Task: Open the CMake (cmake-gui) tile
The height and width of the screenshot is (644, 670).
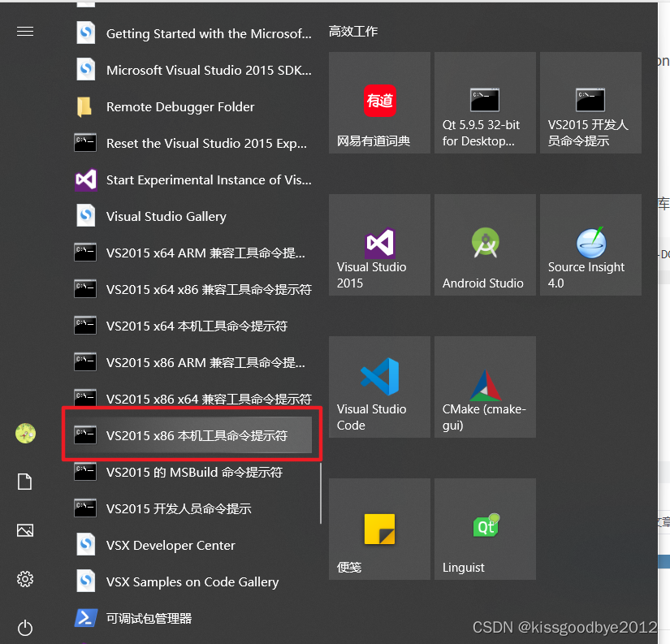Action: pyautogui.click(x=485, y=387)
